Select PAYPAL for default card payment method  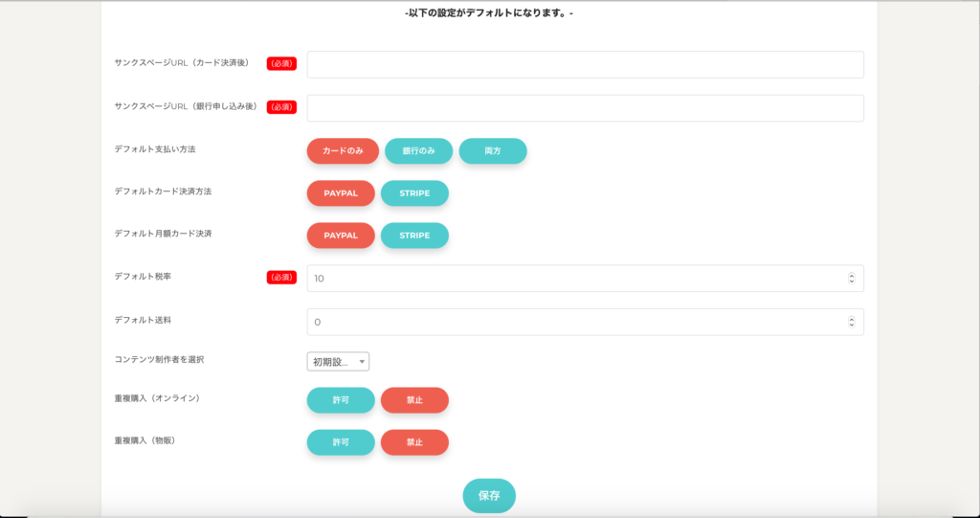tap(341, 193)
